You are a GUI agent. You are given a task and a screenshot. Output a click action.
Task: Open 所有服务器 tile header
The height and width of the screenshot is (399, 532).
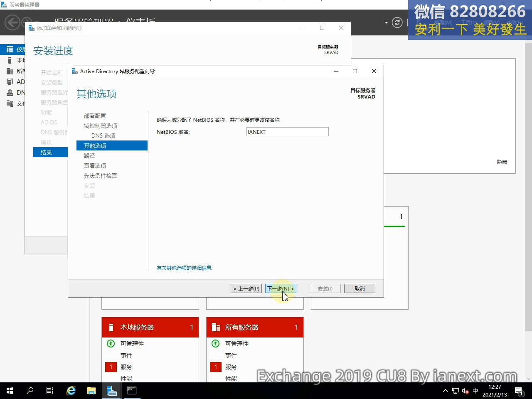[x=255, y=327]
